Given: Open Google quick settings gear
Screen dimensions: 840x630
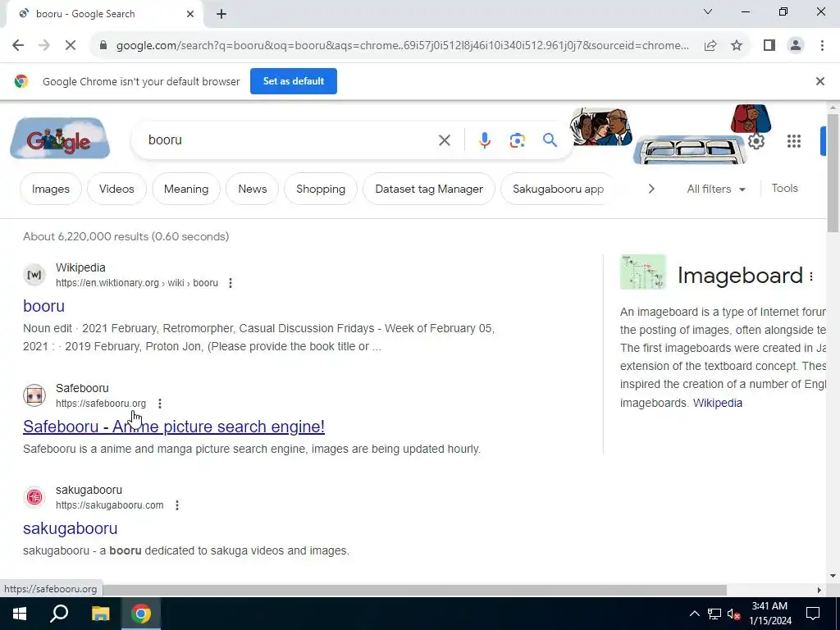Looking at the screenshot, I should pos(756,141).
